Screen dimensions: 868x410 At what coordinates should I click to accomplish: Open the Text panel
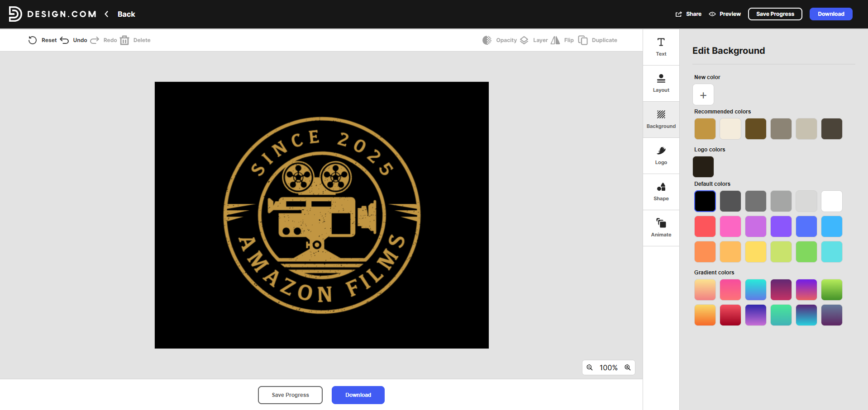tap(661, 47)
